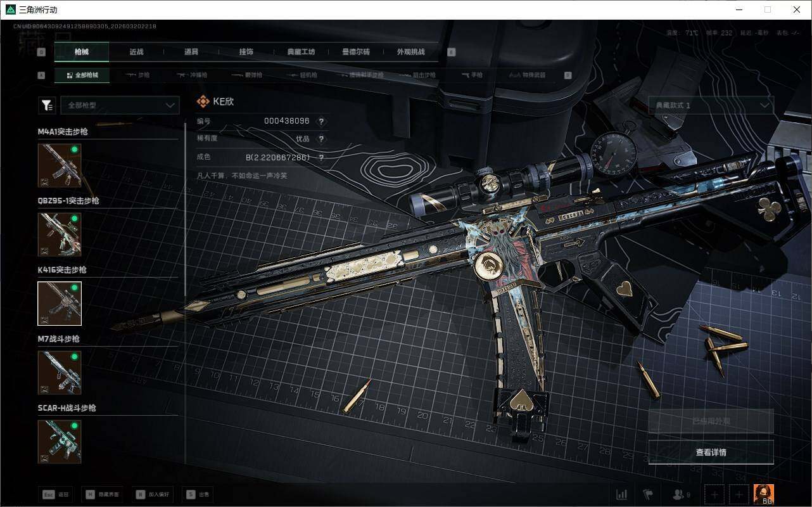Open the 道具 tab
Screen dimensions: 812x507
click(x=191, y=52)
